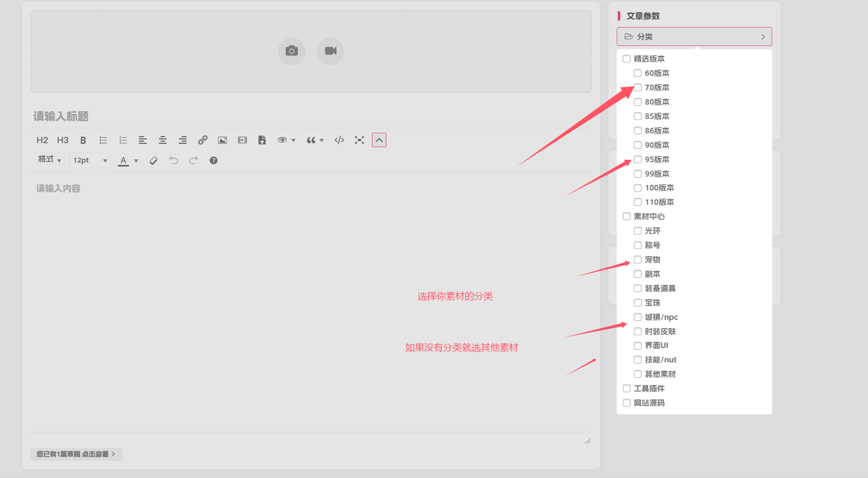Align text to the left
The height and width of the screenshot is (478, 868).
[143, 140]
